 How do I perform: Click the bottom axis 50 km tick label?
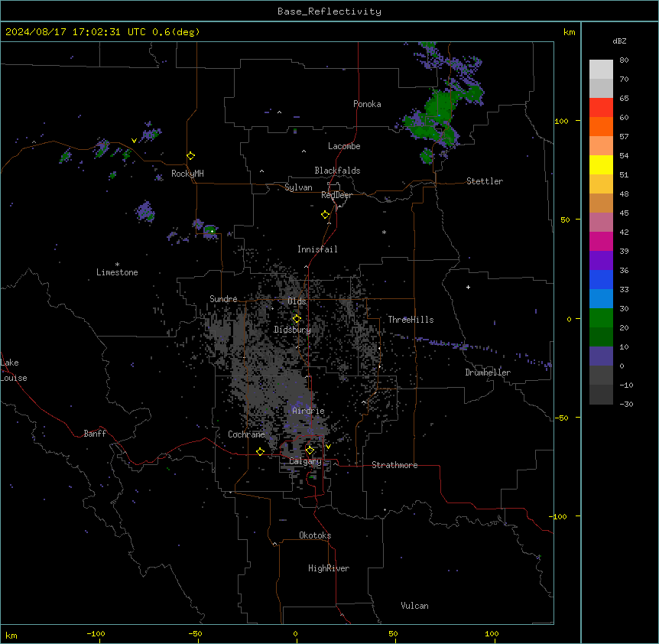394,634
